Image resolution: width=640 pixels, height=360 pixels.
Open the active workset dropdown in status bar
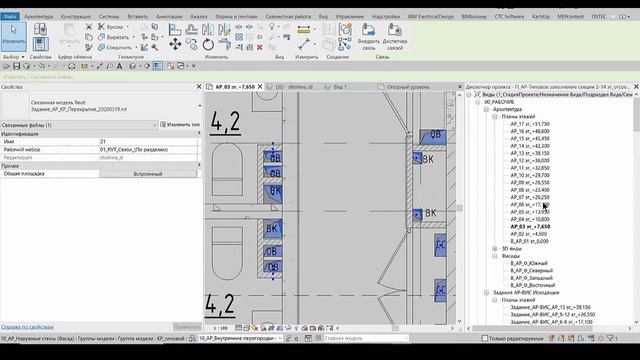(280, 338)
